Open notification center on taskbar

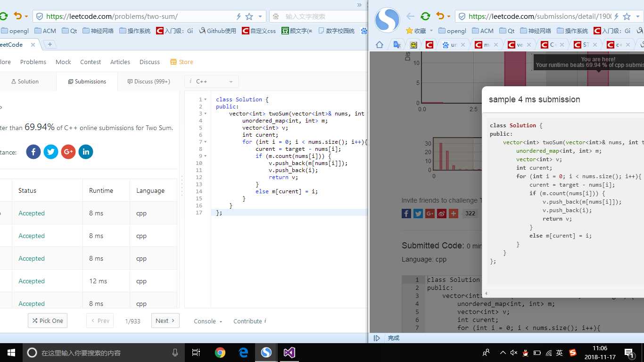(x=628, y=353)
